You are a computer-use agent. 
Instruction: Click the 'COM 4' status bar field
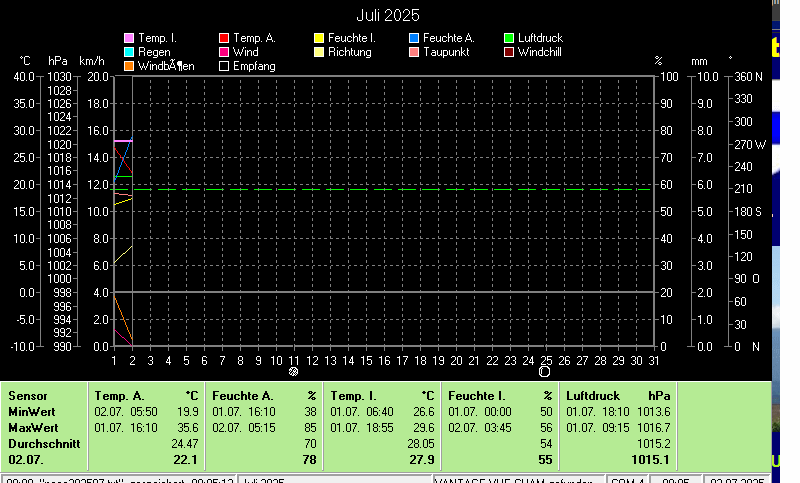coord(628,480)
